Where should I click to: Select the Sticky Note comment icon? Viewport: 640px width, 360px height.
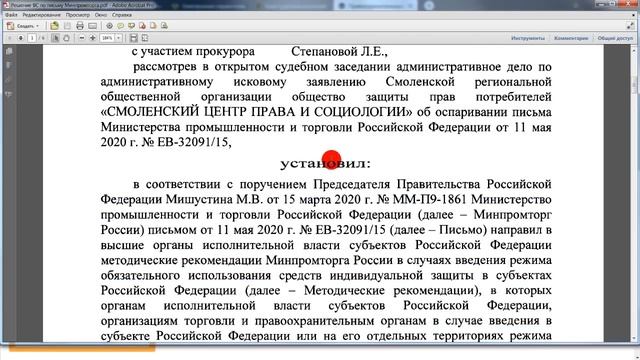120,26
